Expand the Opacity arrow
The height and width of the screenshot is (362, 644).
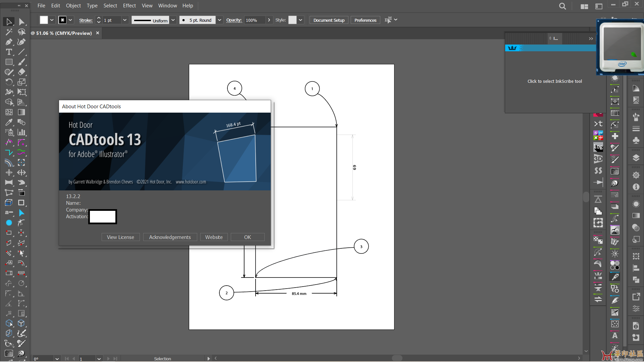(269, 20)
